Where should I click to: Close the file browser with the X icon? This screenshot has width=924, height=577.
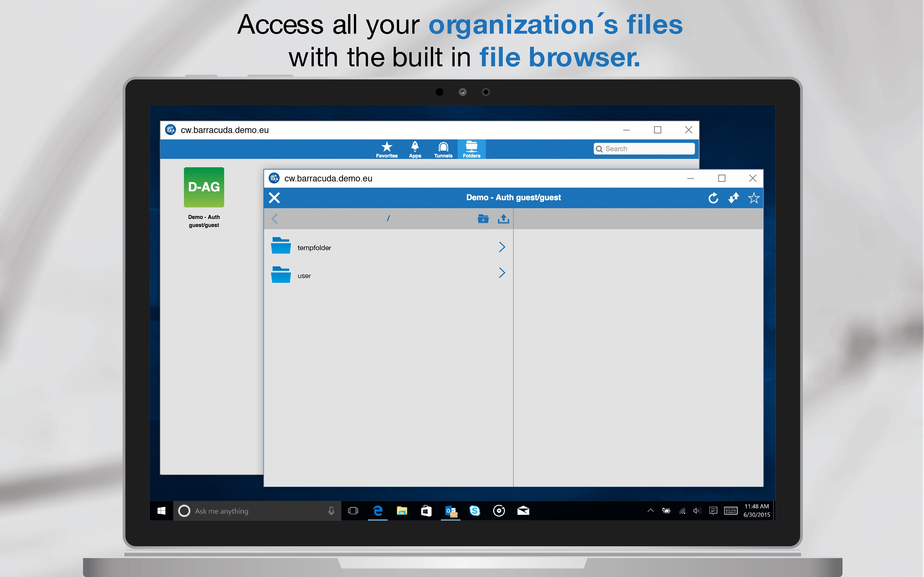[275, 198]
